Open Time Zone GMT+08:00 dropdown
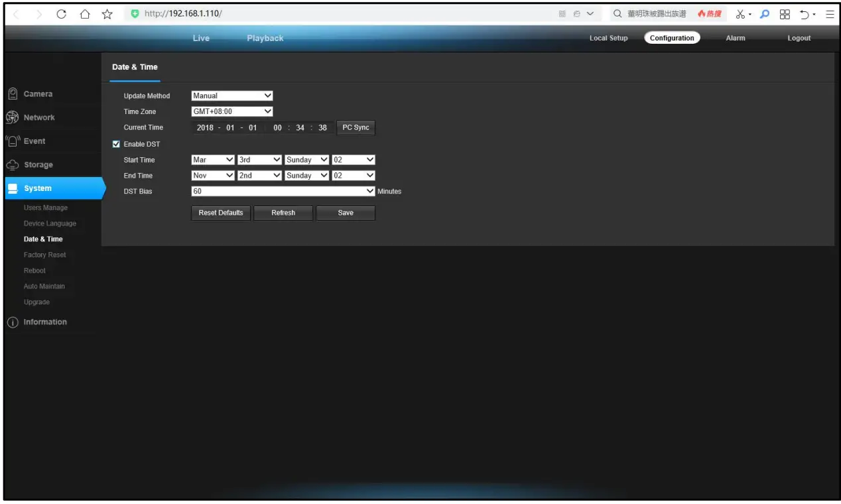841x504 pixels. coord(232,111)
